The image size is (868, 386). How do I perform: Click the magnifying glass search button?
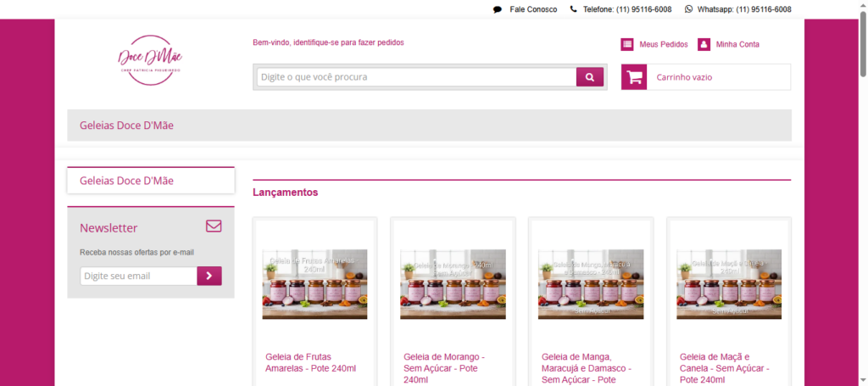coord(589,77)
